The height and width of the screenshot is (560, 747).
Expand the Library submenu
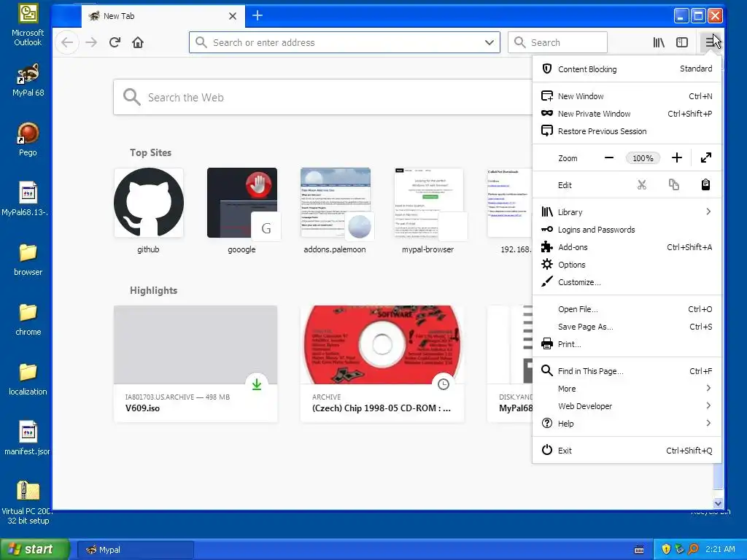click(x=627, y=212)
